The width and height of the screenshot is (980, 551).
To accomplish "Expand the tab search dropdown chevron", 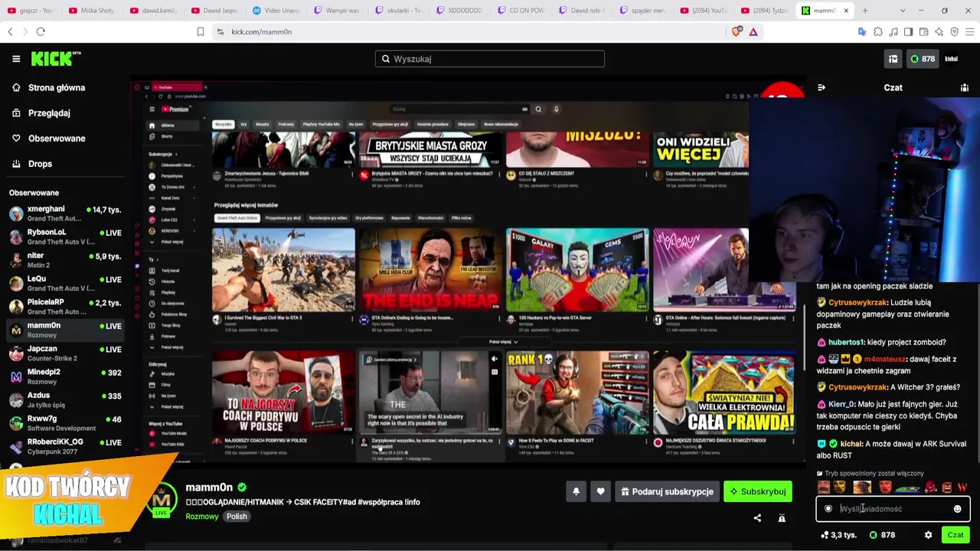I will [903, 11].
